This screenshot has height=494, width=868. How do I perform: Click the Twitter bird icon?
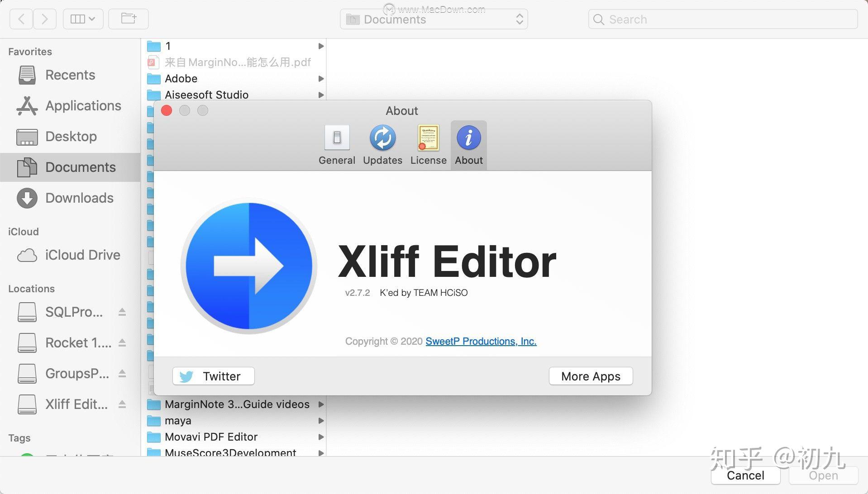pos(186,375)
